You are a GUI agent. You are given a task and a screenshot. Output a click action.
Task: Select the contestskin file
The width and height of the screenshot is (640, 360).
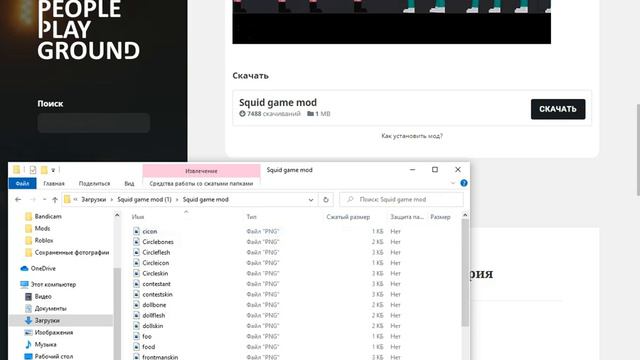click(x=158, y=295)
